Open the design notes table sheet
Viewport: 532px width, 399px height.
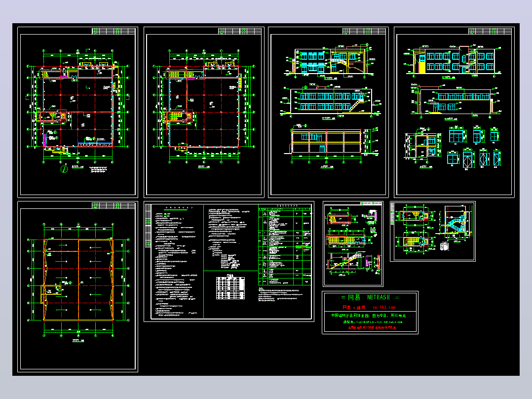point(229,261)
